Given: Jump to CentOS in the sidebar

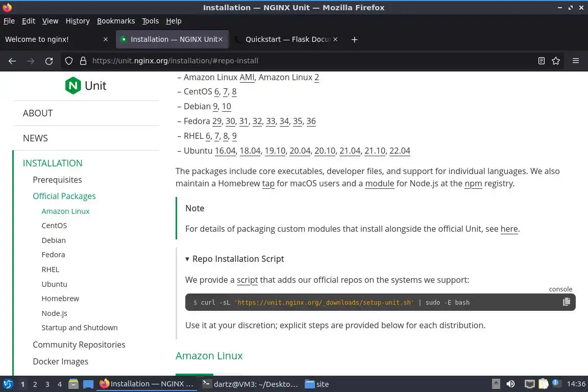Looking at the screenshot, I should click(54, 226).
